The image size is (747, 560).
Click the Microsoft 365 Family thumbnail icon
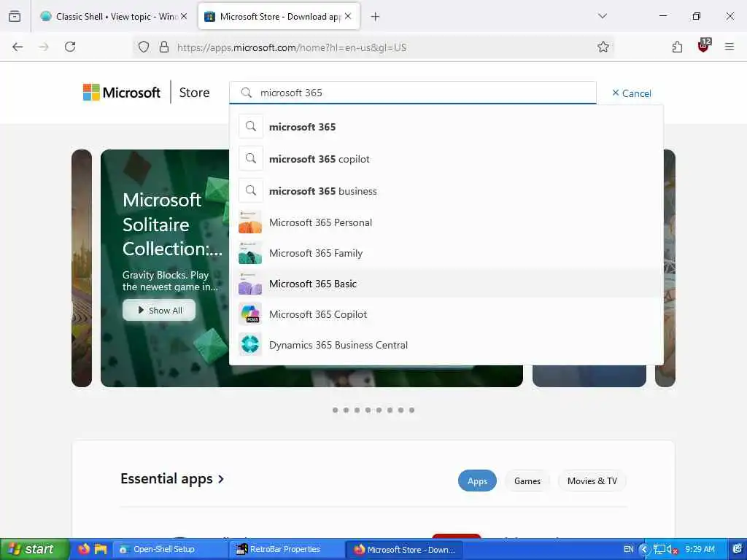tap(250, 252)
